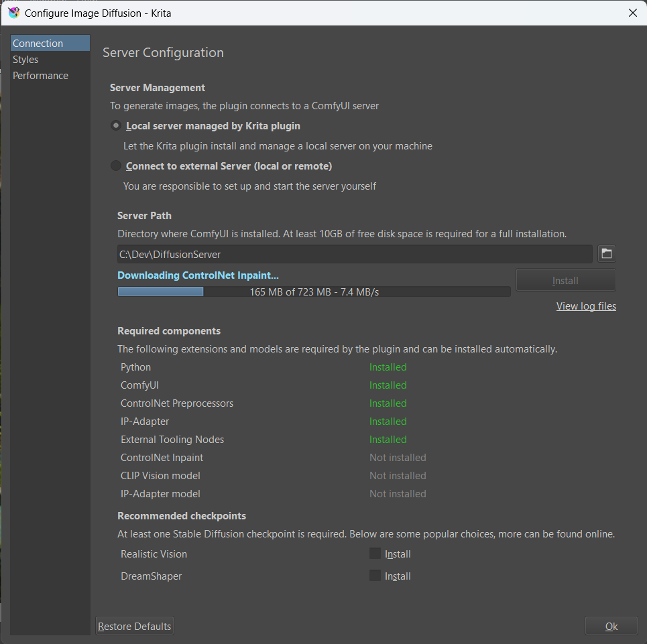Tick the Realistic Vision Install checkbox
Viewport: 647px width, 644px height.
coord(375,554)
